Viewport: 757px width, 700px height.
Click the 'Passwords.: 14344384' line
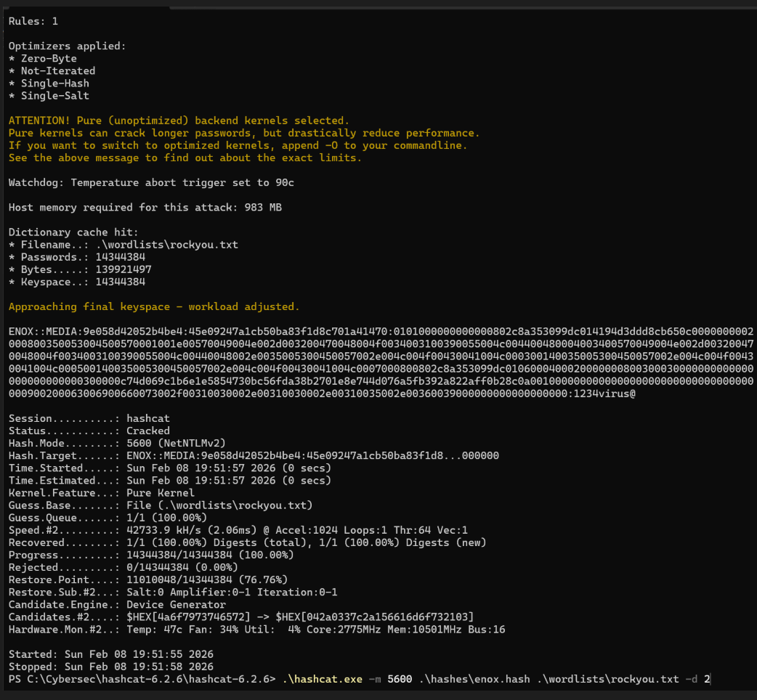[x=77, y=257]
